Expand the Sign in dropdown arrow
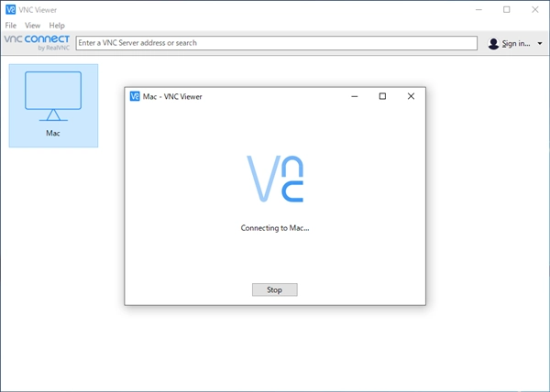This screenshot has width=550, height=392. pos(540,43)
